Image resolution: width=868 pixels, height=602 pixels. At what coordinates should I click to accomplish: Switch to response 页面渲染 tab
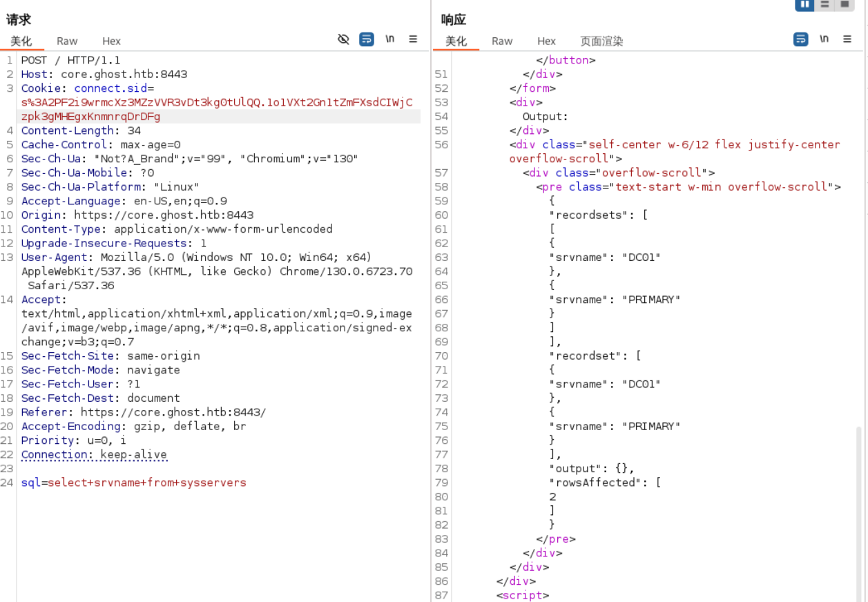601,41
